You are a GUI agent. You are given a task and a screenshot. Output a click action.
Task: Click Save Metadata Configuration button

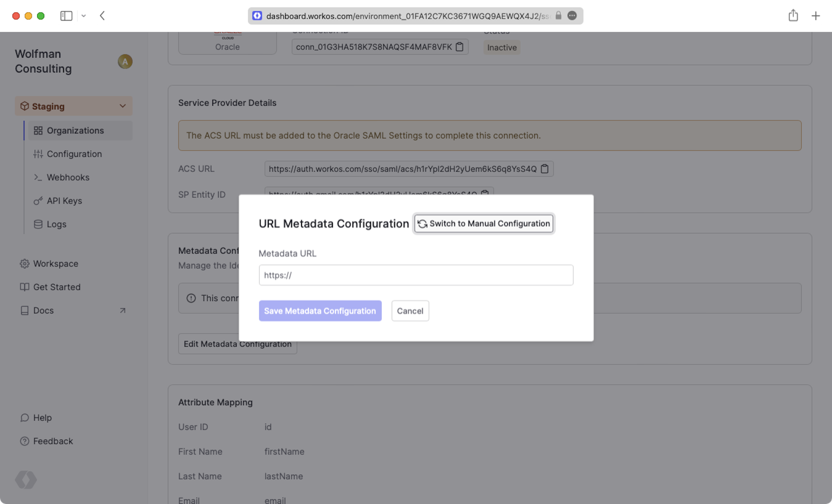[x=320, y=311]
